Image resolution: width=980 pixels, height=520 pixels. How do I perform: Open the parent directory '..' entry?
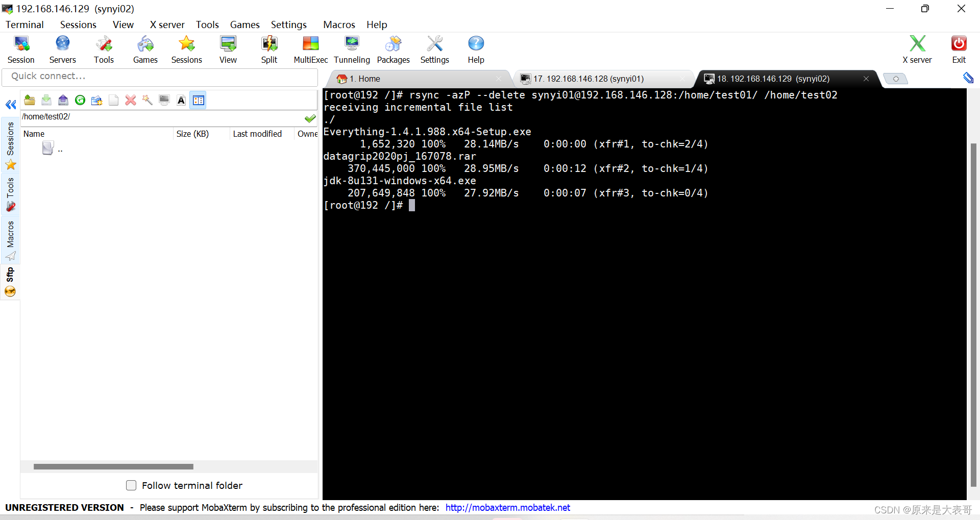(53, 148)
